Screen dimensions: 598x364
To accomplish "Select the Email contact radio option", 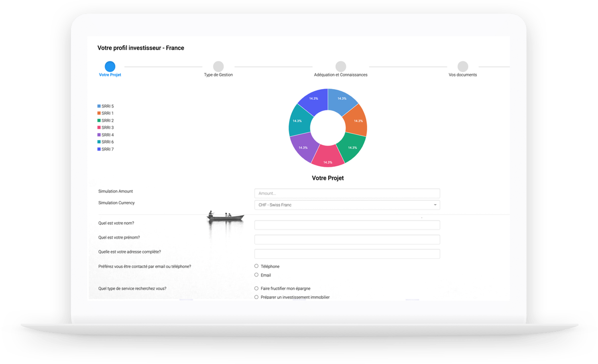I will pyautogui.click(x=256, y=275).
